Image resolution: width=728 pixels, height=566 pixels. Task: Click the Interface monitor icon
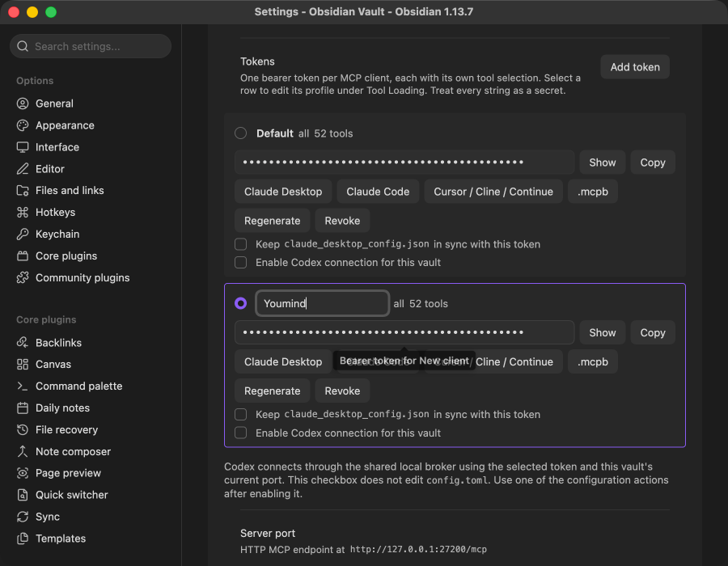coord(23,147)
